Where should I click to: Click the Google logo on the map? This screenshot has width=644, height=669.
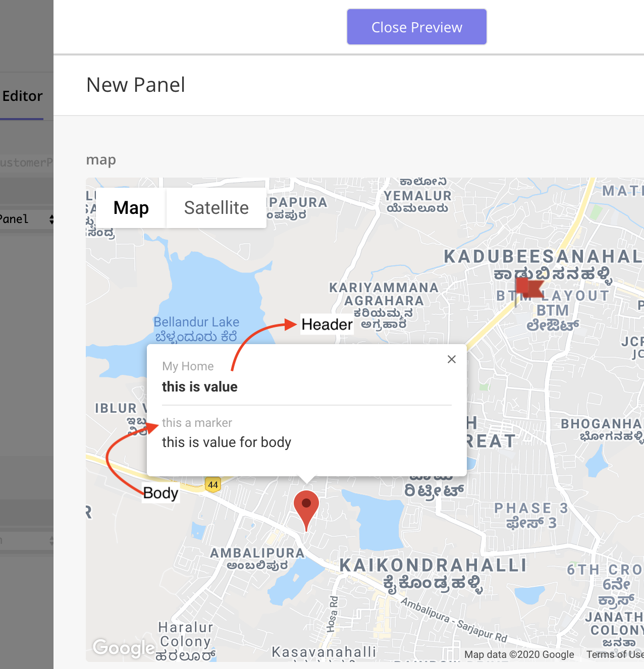pyautogui.click(x=124, y=648)
